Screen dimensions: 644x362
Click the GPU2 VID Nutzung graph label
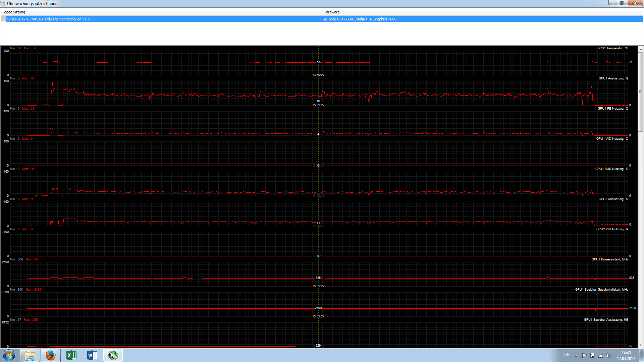coord(612,229)
